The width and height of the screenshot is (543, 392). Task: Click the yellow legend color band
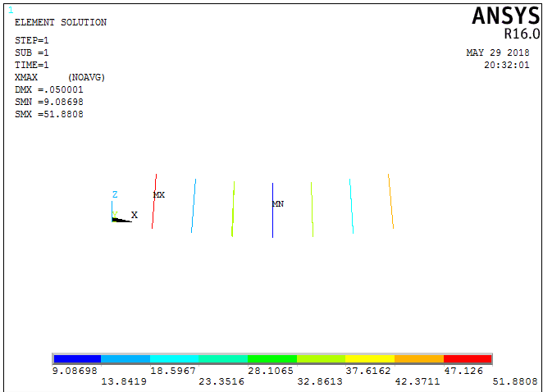pyautogui.click(x=370, y=358)
